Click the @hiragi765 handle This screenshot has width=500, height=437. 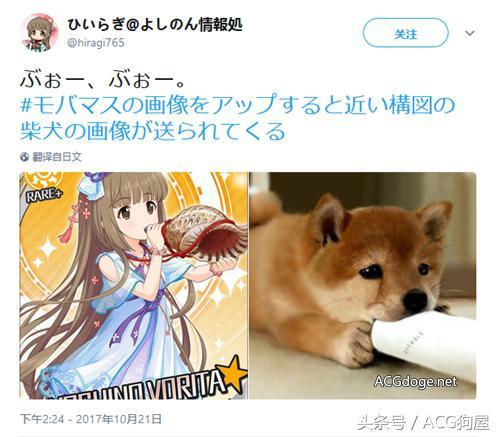tap(96, 43)
